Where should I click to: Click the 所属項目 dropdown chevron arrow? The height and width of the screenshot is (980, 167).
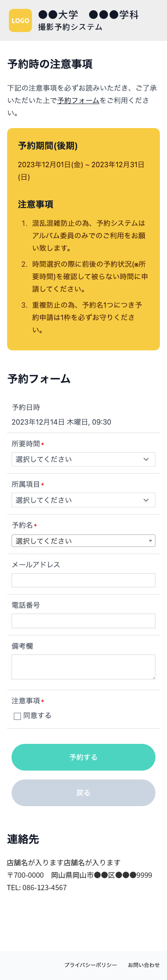pos(146,500)
